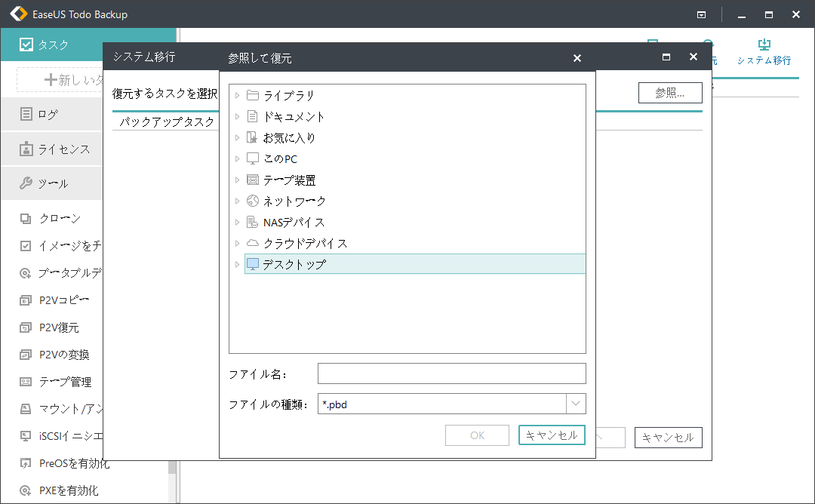The width and height of the screenshot is (815, 504).
Task: Click the システム移行 toolbar icon at top right
Action: tap(764, 45)
